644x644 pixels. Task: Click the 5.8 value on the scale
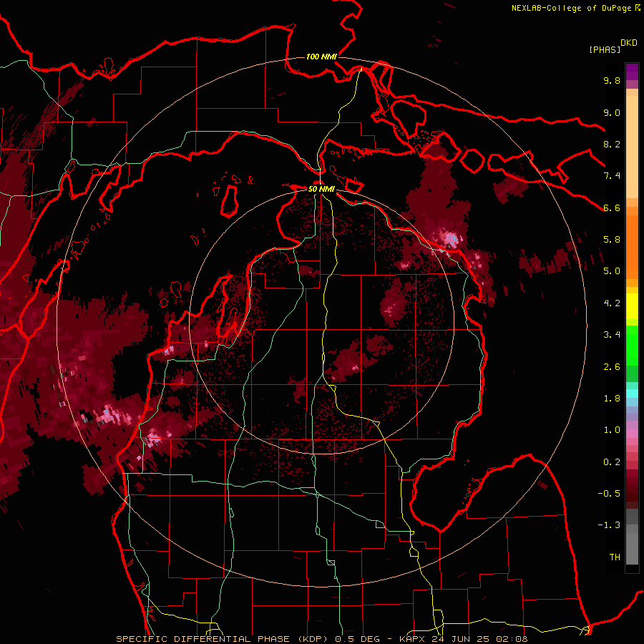(x=612, y=240)
